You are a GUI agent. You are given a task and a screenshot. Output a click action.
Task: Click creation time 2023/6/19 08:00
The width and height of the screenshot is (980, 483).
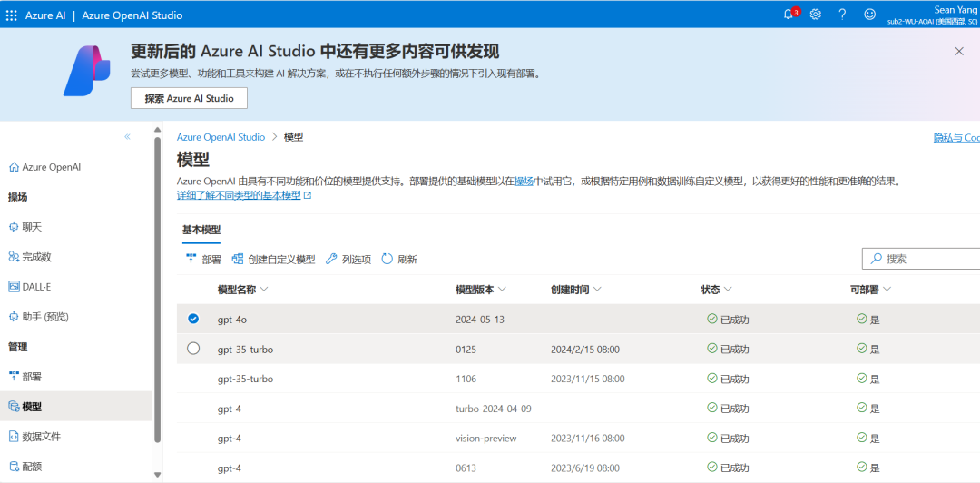[x=585, y=468]
